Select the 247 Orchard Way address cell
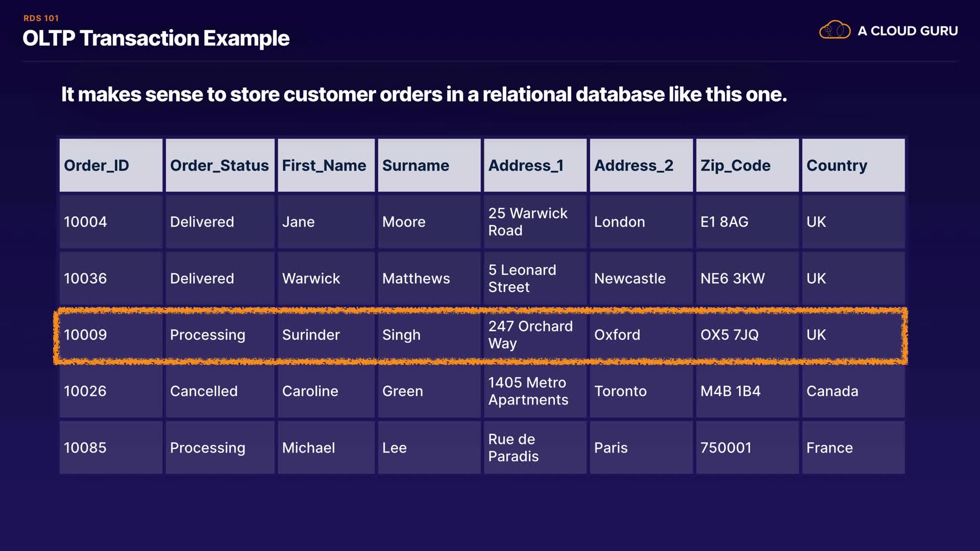 coord(530,335)
